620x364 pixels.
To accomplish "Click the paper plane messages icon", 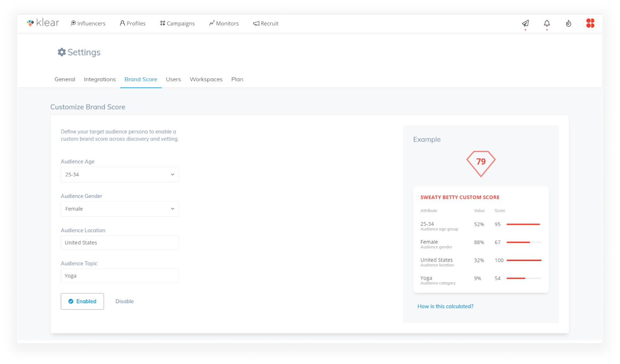I will pos(525,23).
